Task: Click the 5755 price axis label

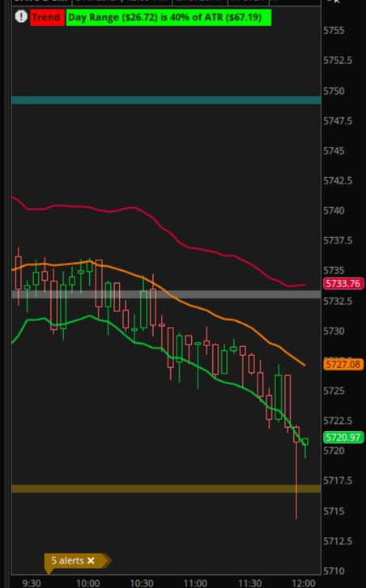Action: [x=334, y=31]
